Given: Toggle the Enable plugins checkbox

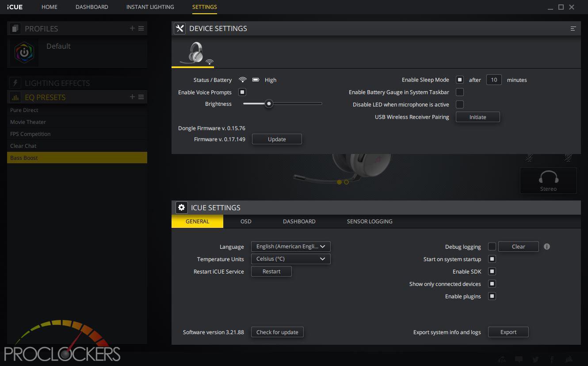Looking at the screenshot, I should (492, 296).
